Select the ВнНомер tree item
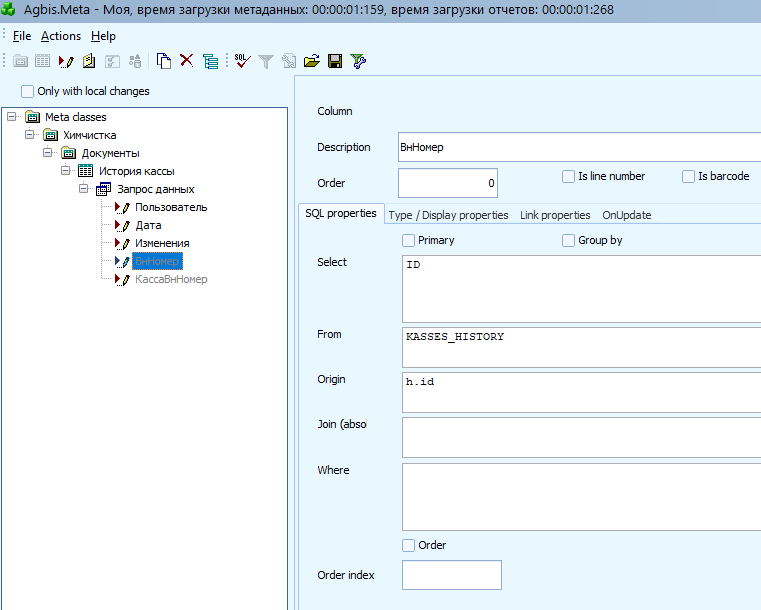 pos(157,261)
